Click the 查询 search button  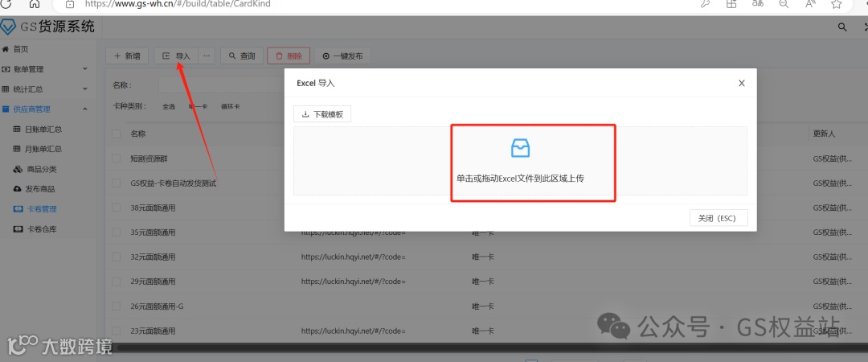[241, 56]
